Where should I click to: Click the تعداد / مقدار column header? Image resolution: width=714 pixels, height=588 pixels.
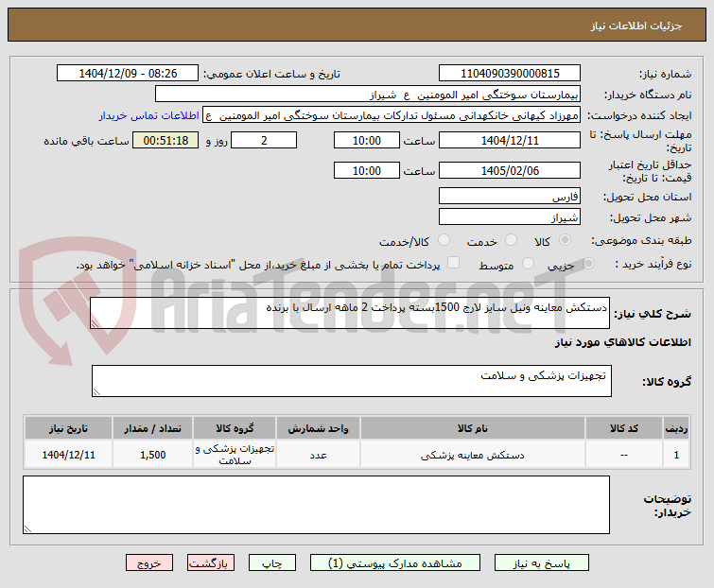[152, 428]
